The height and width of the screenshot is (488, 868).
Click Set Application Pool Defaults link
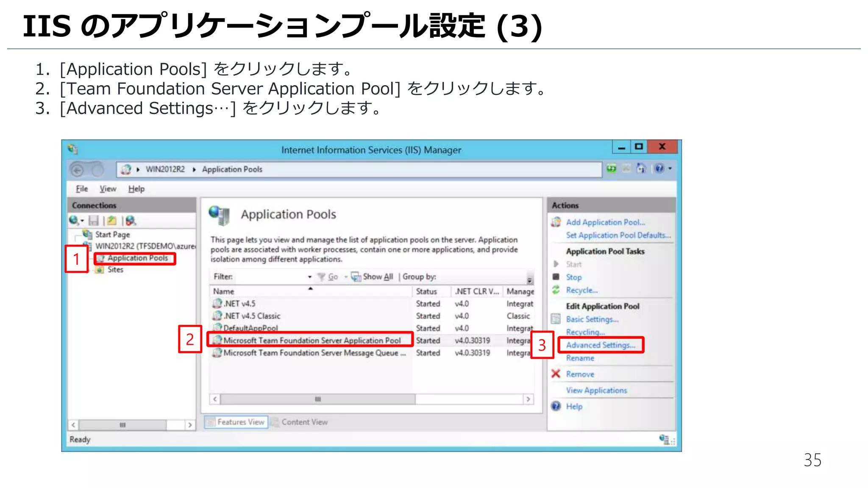click(618, 235)
